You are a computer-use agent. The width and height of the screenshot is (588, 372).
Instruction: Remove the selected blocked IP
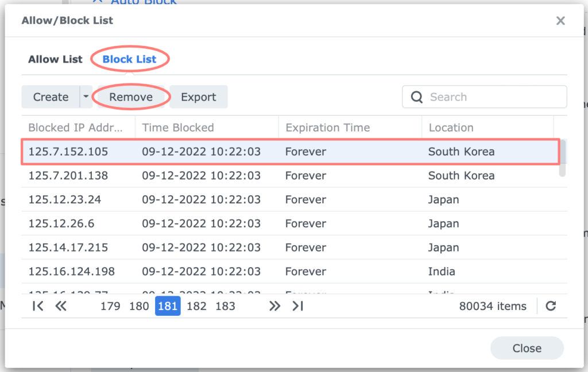(131, 97)
